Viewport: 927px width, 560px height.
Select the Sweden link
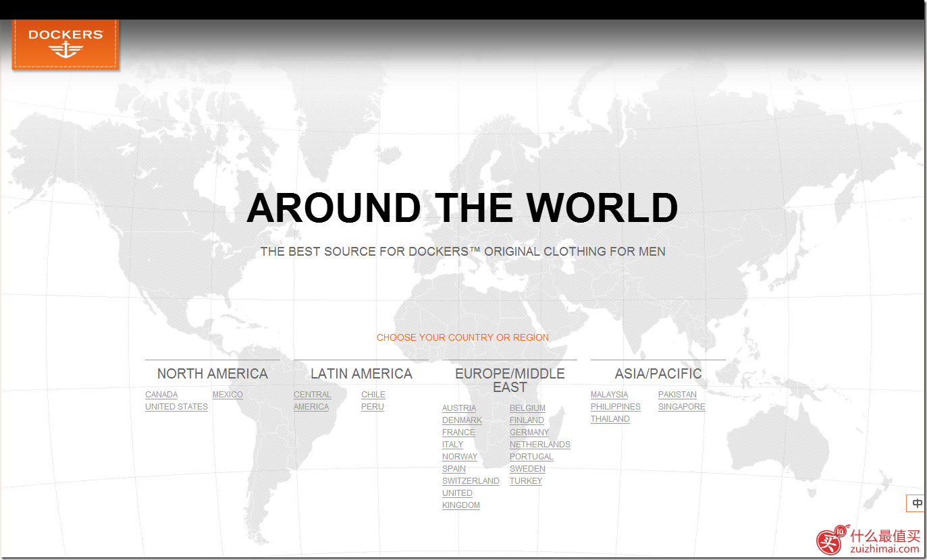coord(527,469)
